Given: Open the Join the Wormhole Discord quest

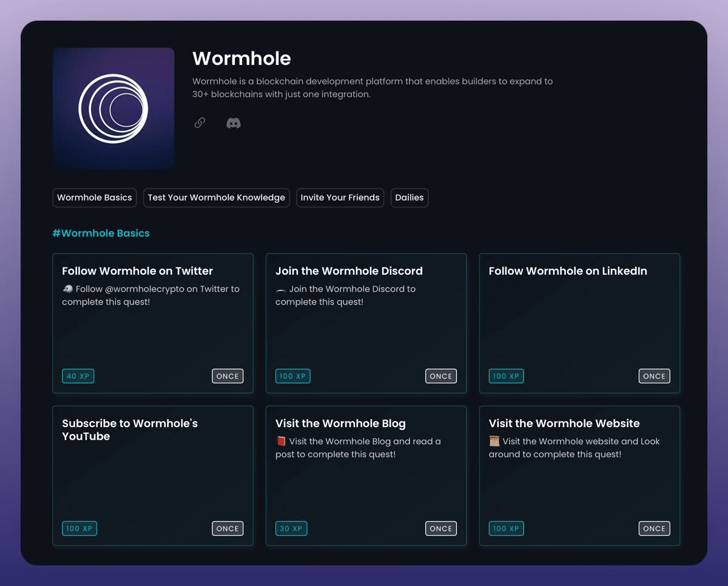Looking at the screenshot, I should (x=366, y=323).
